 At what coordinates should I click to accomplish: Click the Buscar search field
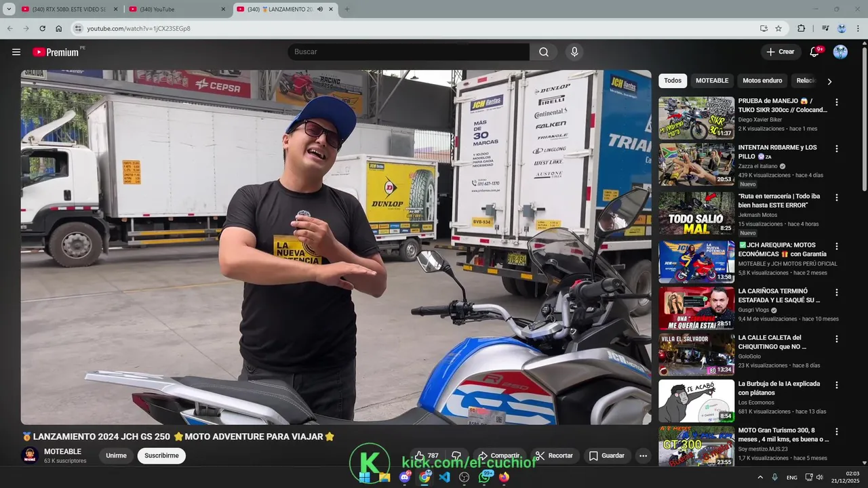pyautogui.click(x=408, y=52)
